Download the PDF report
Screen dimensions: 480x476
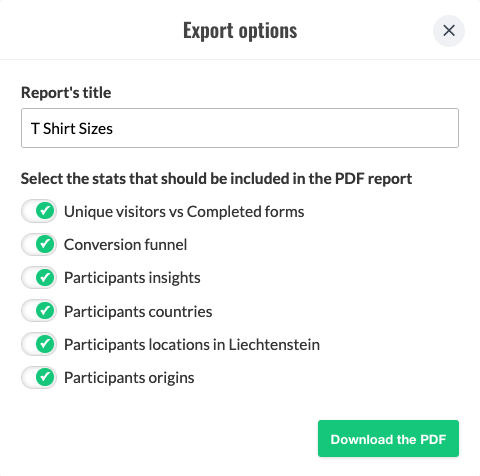(388, 439)
